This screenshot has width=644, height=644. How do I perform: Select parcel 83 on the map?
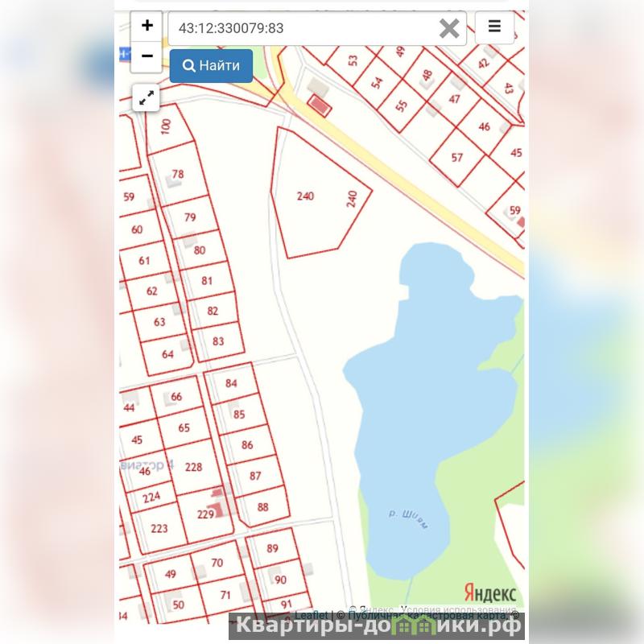(x=218, y=341)
